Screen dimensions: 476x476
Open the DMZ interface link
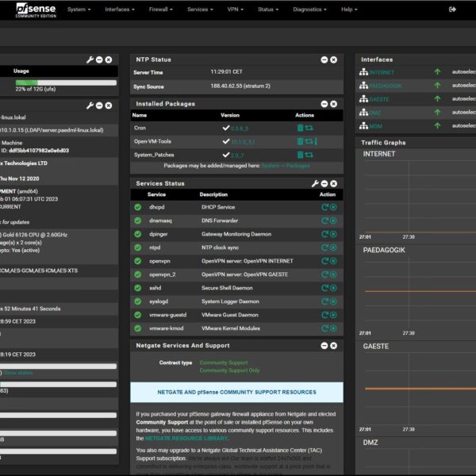[375, 113]
